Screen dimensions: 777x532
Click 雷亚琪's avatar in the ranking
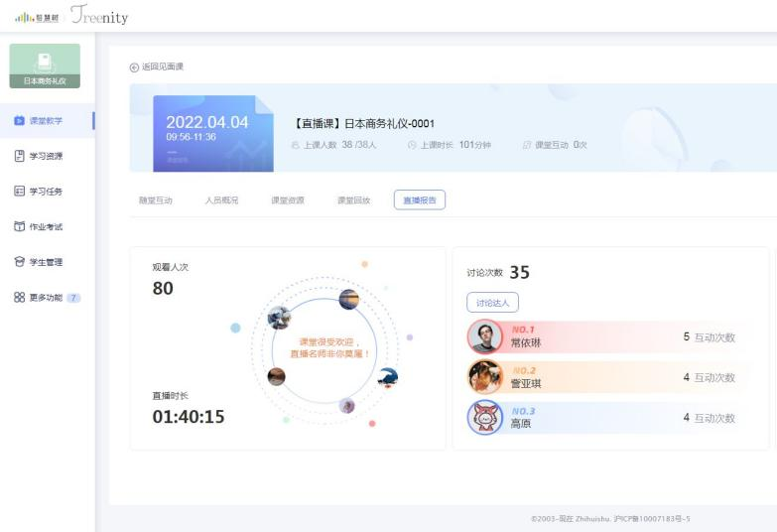(x=484, y=377)
